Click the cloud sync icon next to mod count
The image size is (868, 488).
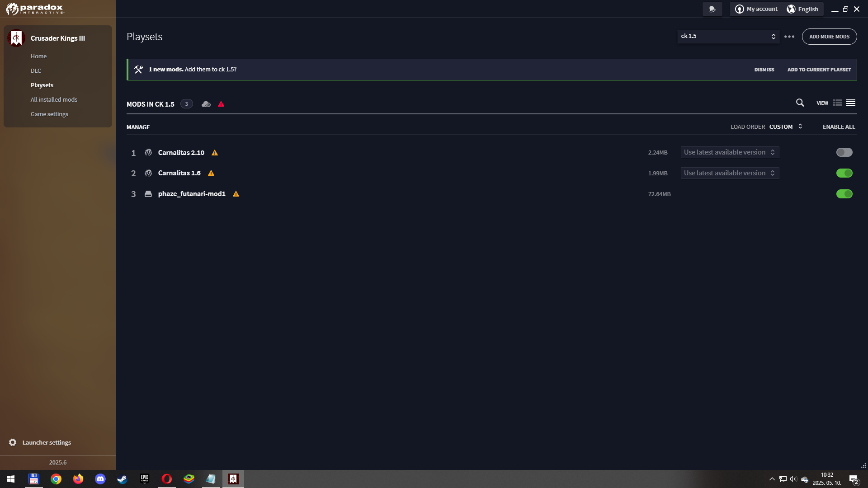click(206, 104)
